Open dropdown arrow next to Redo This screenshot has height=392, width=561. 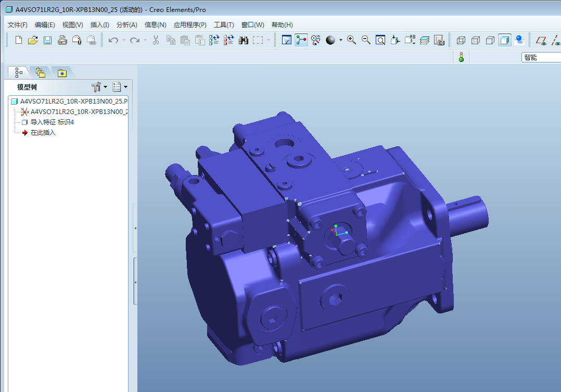(x=145, y=40)
